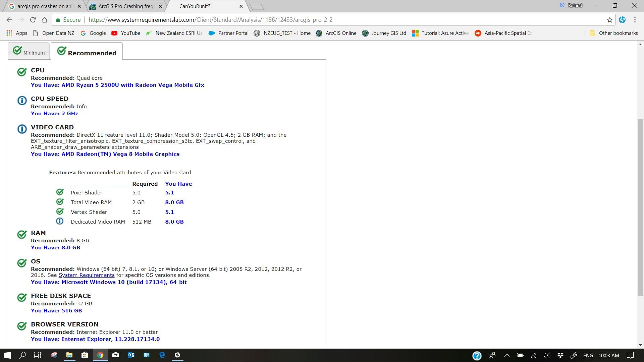Open the YouTube bookmark
Image resolution: width=644 pixels, height=362 pixels.
point(126,33)
